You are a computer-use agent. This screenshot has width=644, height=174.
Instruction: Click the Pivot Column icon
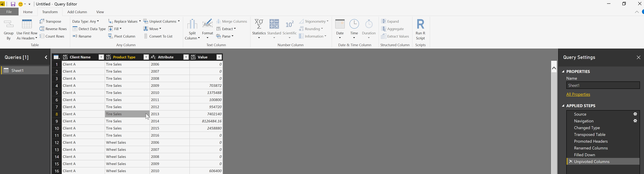tap(110, 36)
